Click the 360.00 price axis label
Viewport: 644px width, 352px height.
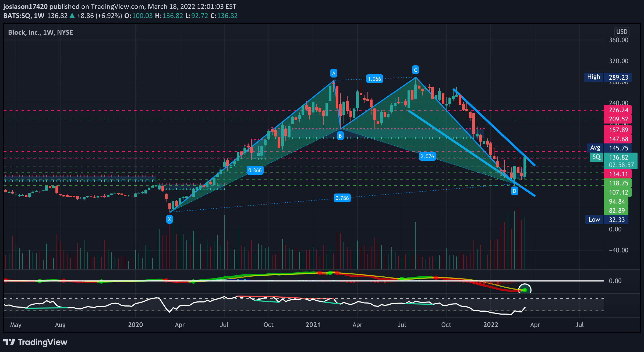coord(618,40)
